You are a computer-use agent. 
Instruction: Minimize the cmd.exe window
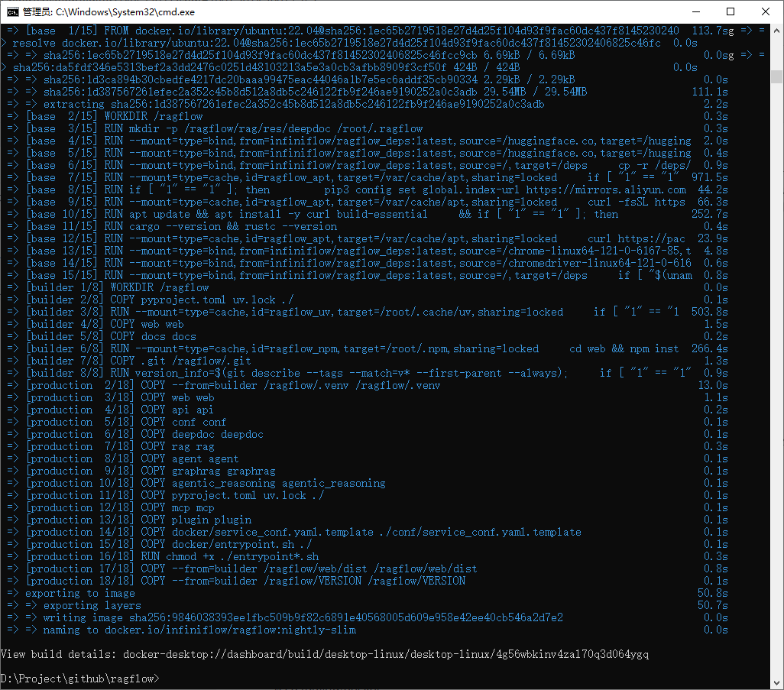tap(695, 11)
